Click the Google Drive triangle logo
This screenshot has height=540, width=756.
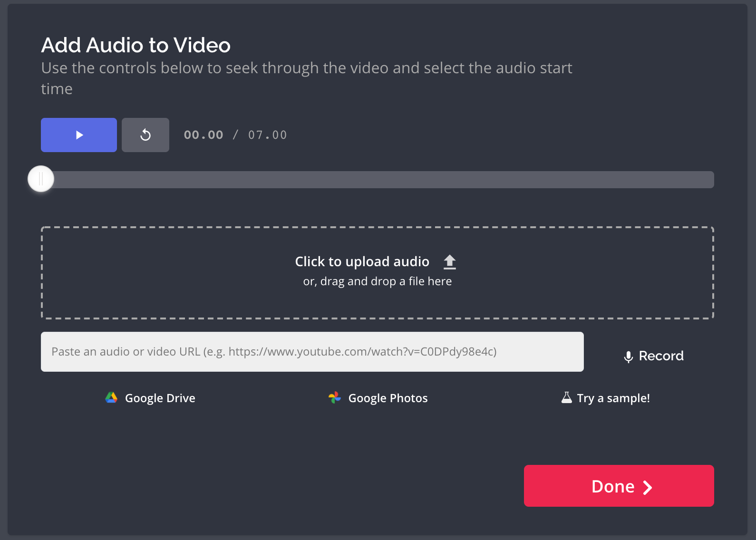(111, 398)
